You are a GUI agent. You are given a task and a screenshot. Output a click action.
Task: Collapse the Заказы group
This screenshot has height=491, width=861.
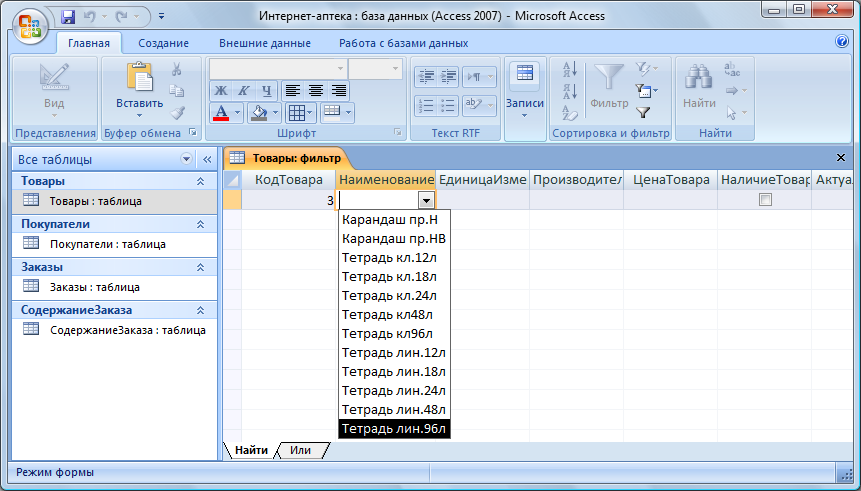(x=200, y=267)
